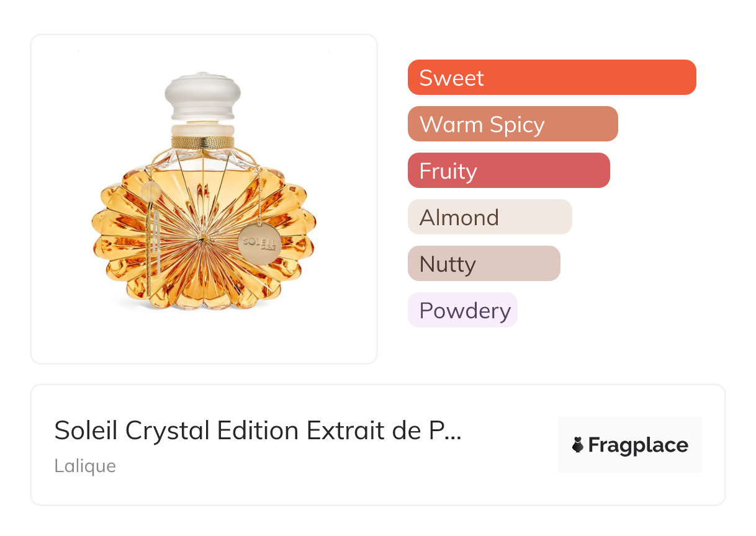Click the Nutty accord bar

pos(484,264)
